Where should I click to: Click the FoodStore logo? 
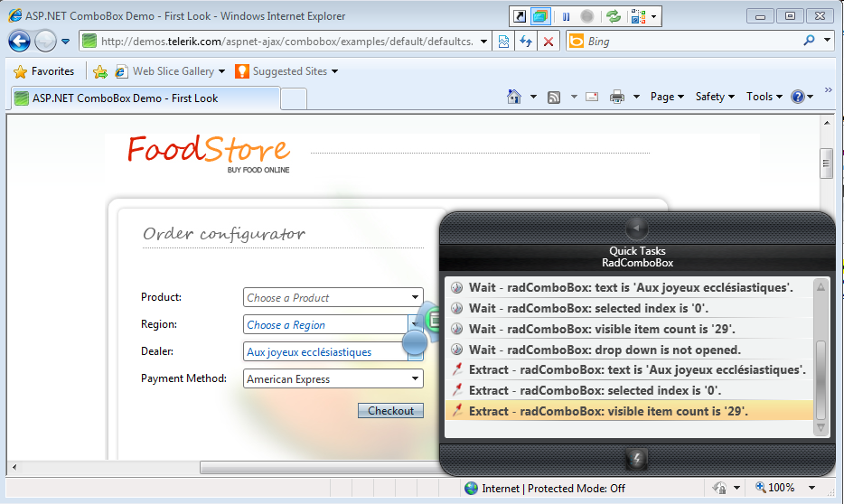click(209, 154)
